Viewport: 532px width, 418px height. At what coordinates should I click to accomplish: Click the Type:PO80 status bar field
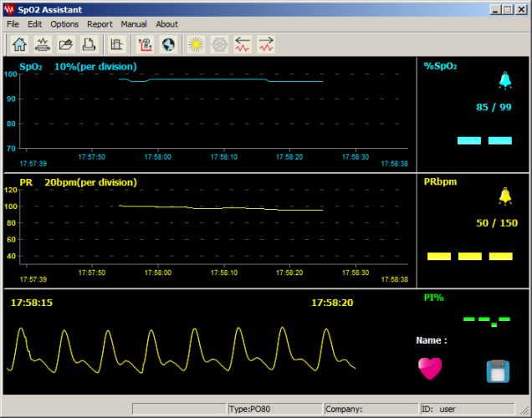click(x=275, y=409)
